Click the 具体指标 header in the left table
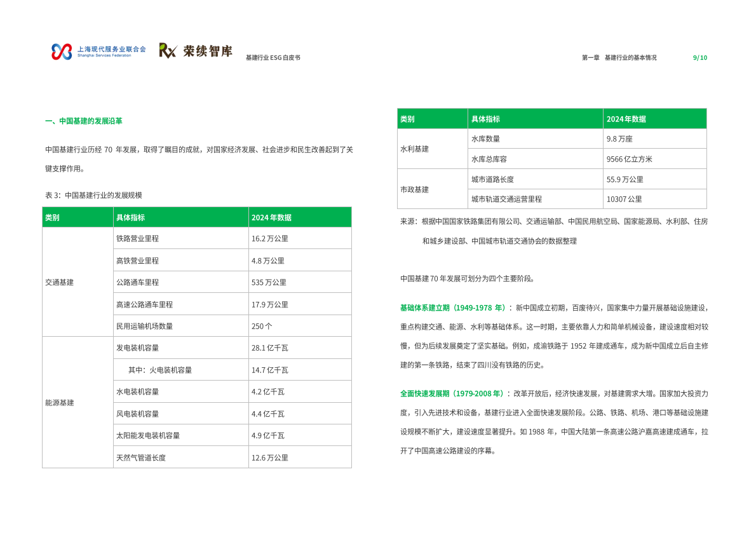Image resolution: width=756 pixels, height=535 pixels. tap(132, 217)
